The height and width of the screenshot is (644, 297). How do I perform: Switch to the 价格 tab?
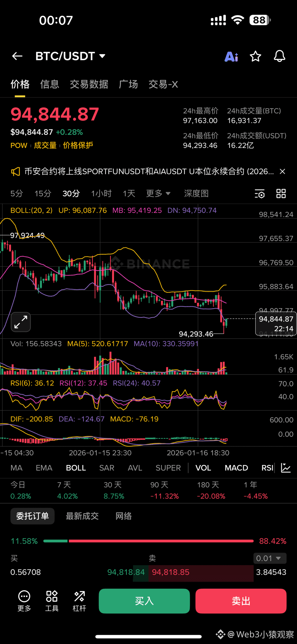click(x=20, y=84)
